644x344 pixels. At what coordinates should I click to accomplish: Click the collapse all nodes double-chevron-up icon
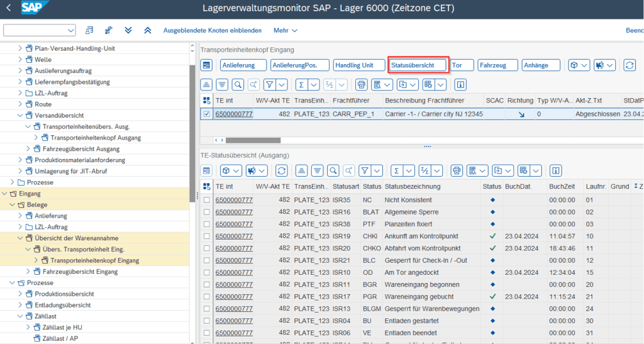point(147,30)
